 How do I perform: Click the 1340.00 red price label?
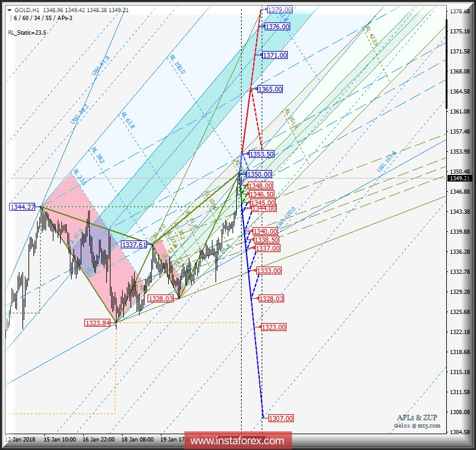point(265,231)
